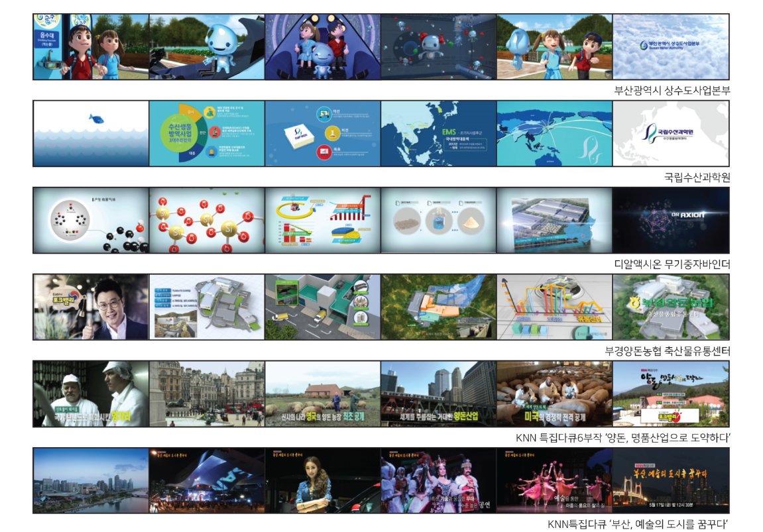This screenshot has height=532, width=763.
Task: Open thumbnail with 미션 비전 목표 icons
Action: coord(323,134)
